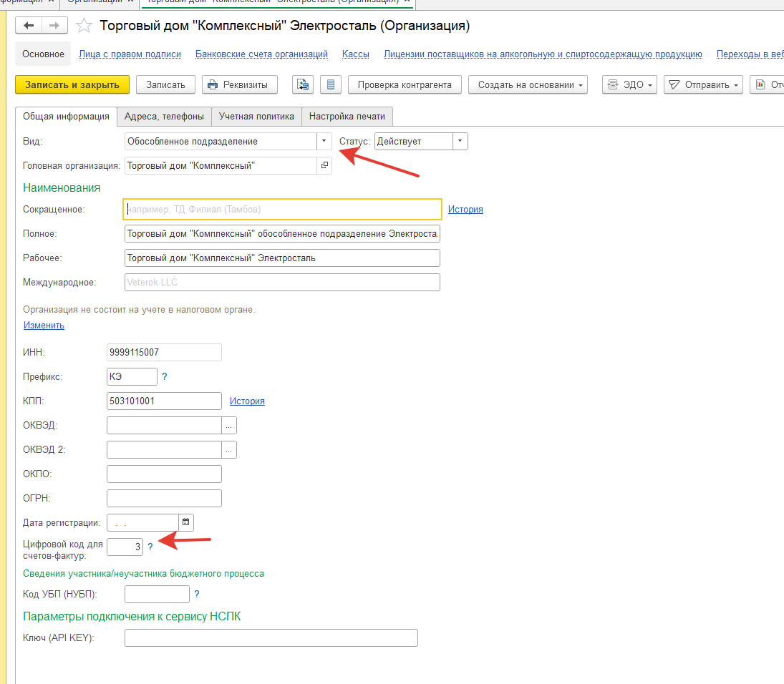Click Изменить link for tax registration
784x684 pixels.
click(44, 326)
